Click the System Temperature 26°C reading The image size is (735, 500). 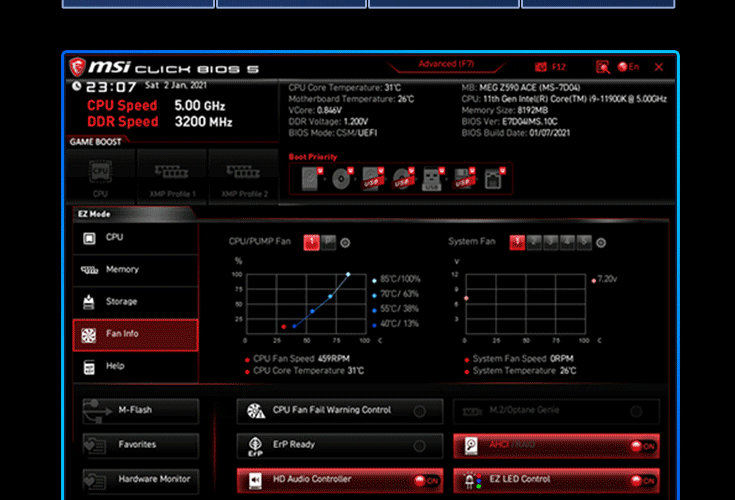524,371
